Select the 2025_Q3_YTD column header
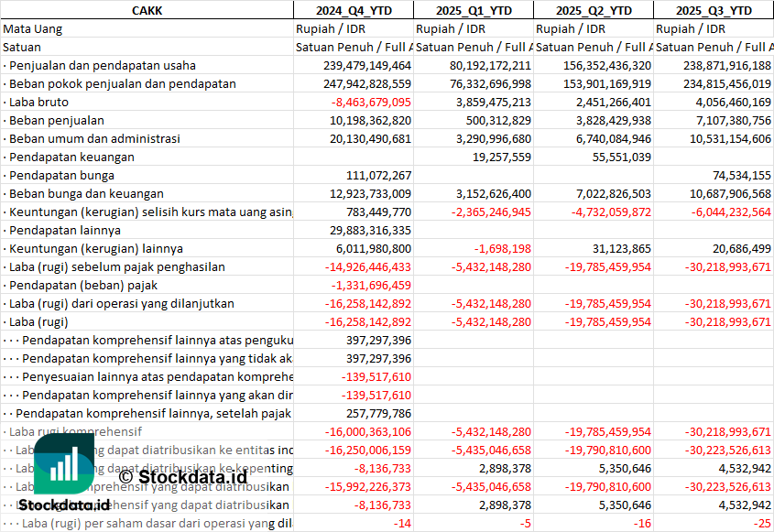The width and height of the screenshot is (774, 532). click(714, 10)
